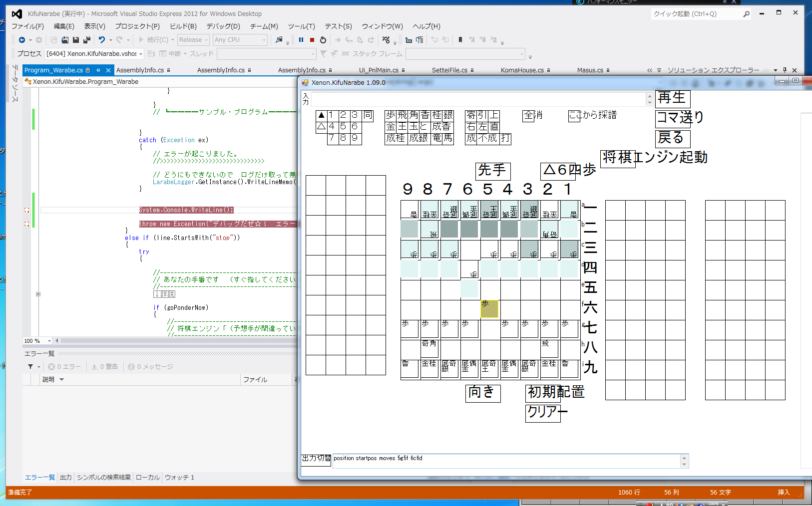Toggle the 0 警告 warnings filter
The image size is (812, 506).
click(105, 367)
